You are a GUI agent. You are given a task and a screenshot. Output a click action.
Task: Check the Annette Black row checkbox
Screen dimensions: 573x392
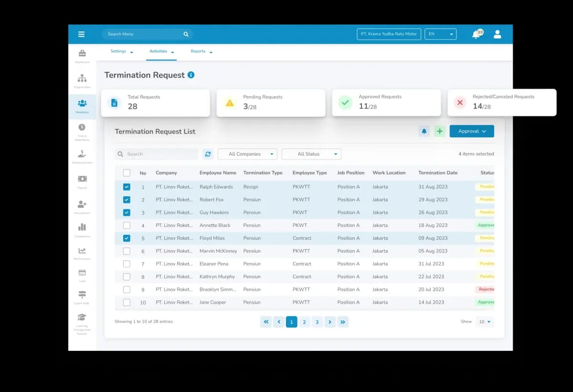(127, 225)
